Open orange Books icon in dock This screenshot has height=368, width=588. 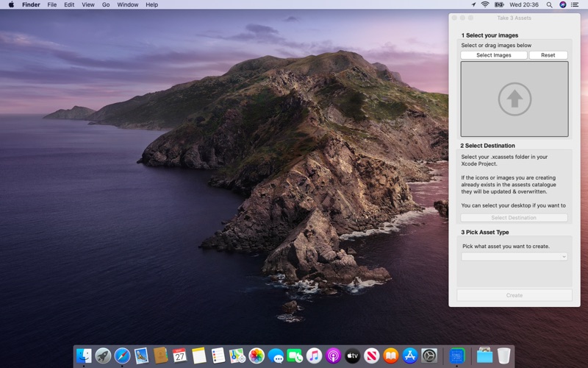391,355
